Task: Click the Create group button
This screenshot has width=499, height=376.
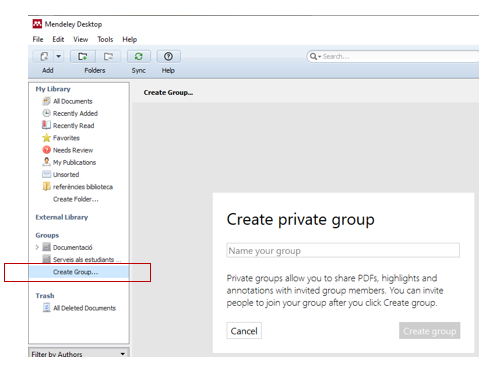Action: (429, 331)
